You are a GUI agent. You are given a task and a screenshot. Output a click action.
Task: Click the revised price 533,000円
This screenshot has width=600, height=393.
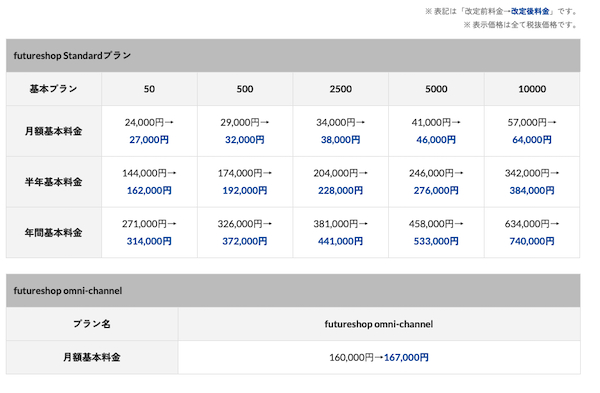pos(436,241)
